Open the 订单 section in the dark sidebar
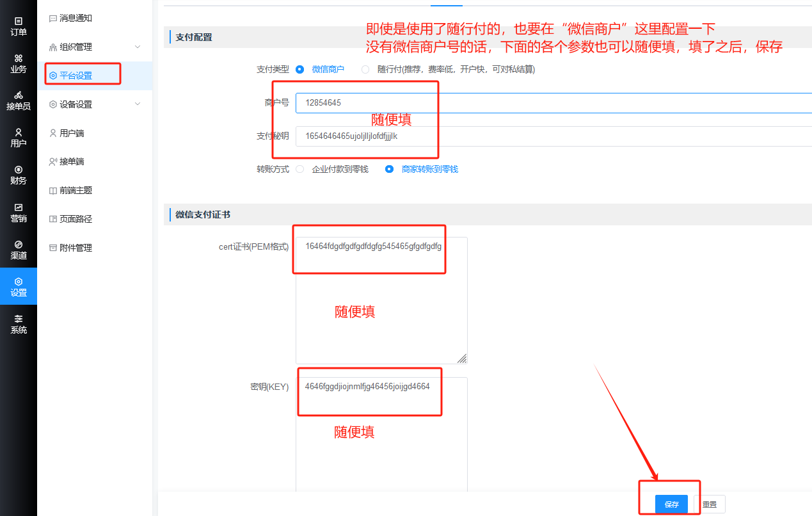 (19, 26)
